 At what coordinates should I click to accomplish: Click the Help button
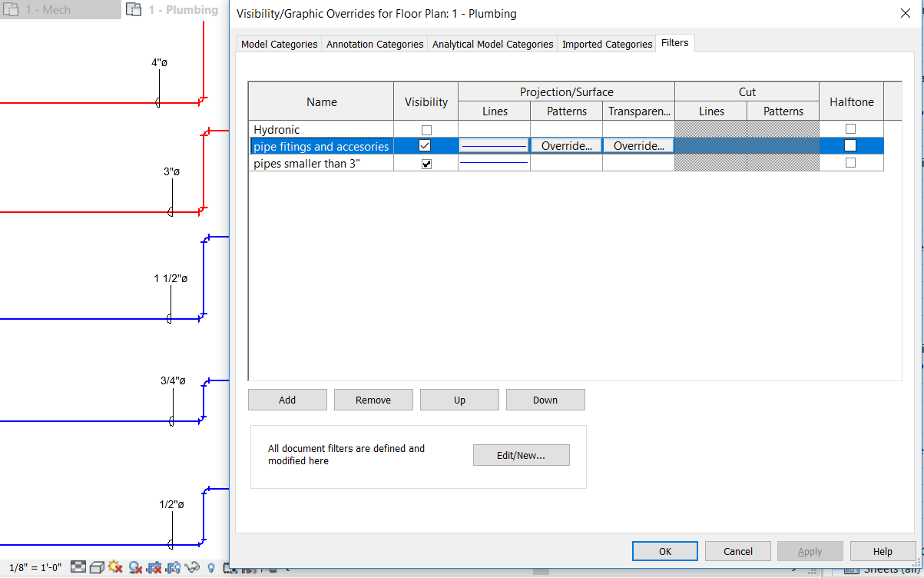883,551
